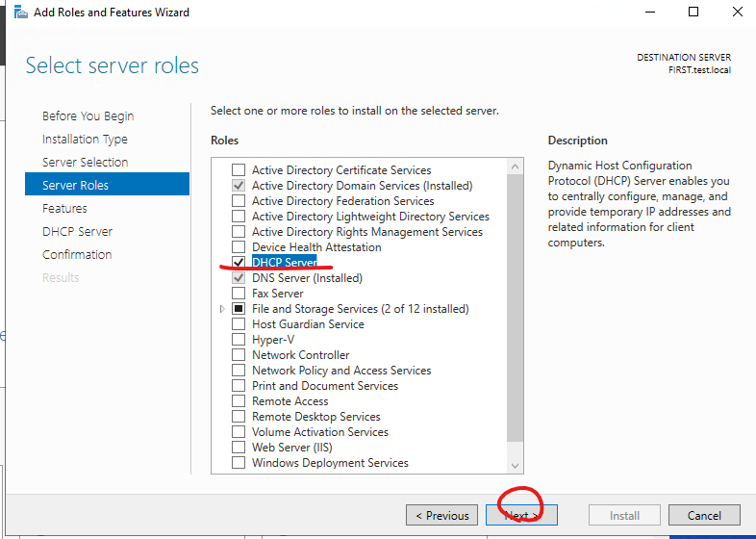
Task: Check Windows Deployment Services role
Action: coord(239,463)
